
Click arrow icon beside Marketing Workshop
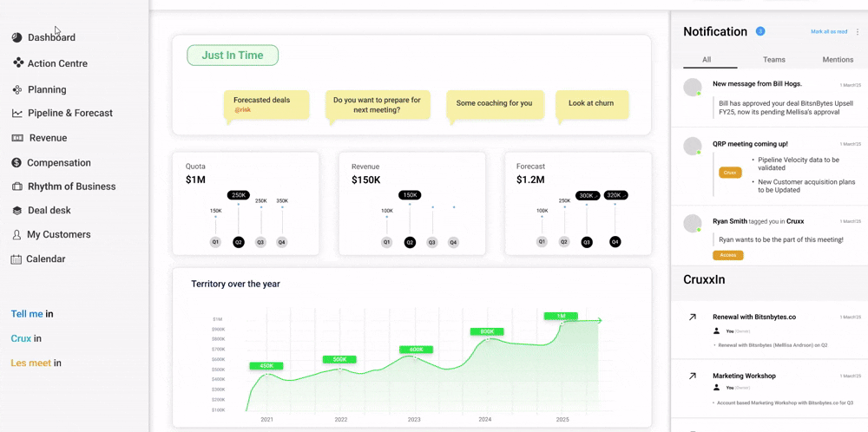pyautogui.click(x=692, y=376)
